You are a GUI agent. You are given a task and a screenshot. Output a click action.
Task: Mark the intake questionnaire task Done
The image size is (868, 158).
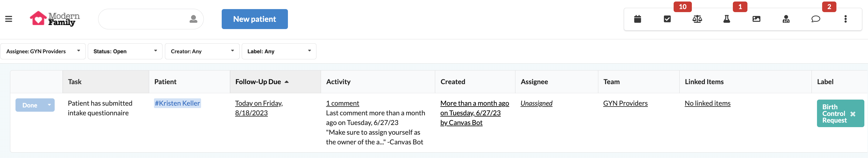(30, 105)
